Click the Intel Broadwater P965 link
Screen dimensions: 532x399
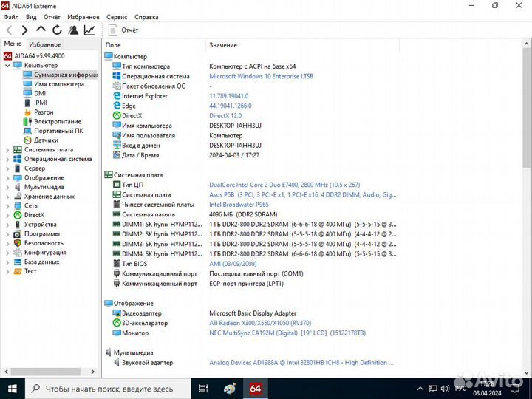[x=239, y=205]
